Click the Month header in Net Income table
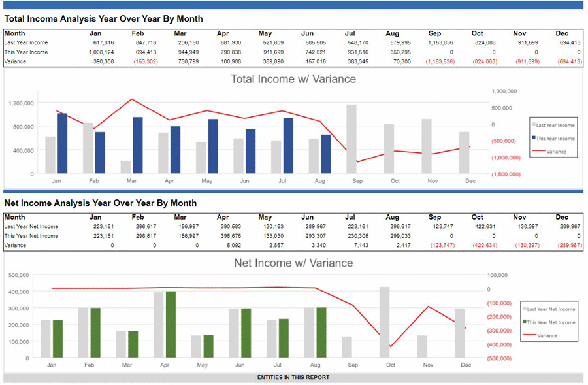The height and width of the screenshot is (385, 588). (14, 217)
